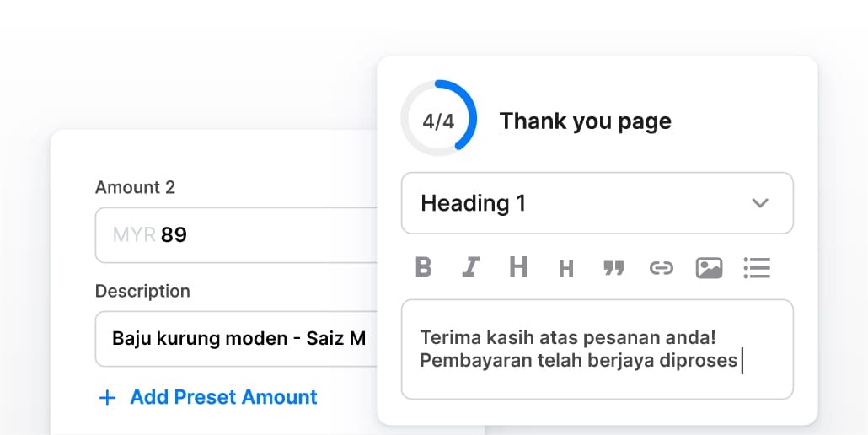Apply italic formatting to text
868x435 pixels.
[470, 268]
